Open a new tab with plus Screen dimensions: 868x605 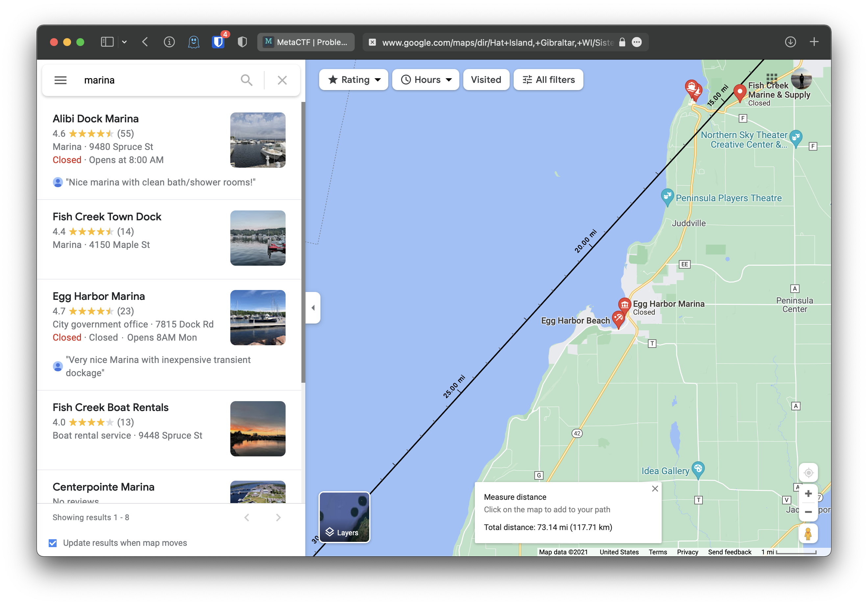(814, 42)
